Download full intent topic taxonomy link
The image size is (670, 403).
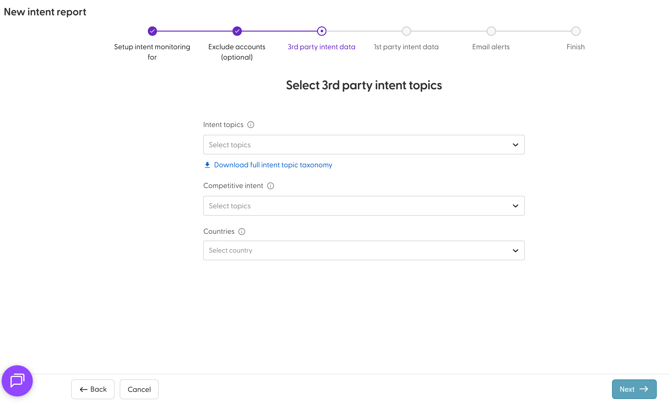(273, 165)
